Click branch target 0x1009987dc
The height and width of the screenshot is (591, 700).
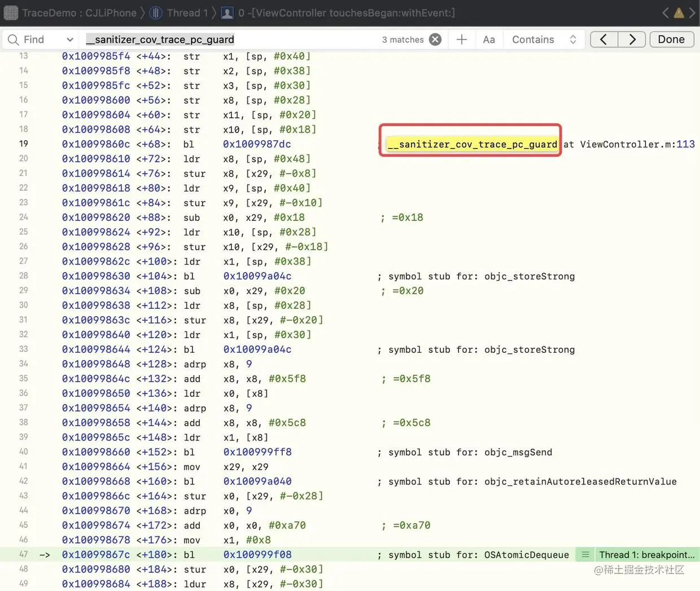(x=257, y=145)
